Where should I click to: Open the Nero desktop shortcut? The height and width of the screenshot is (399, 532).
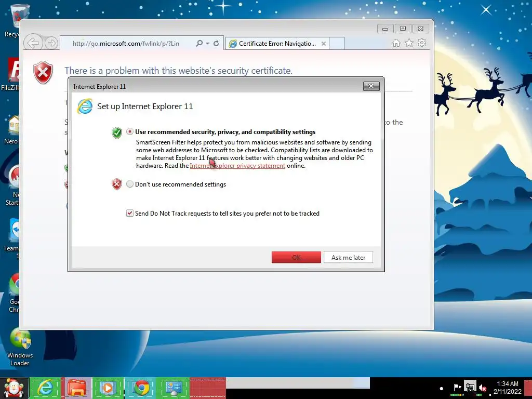click(x=12, y=129)
